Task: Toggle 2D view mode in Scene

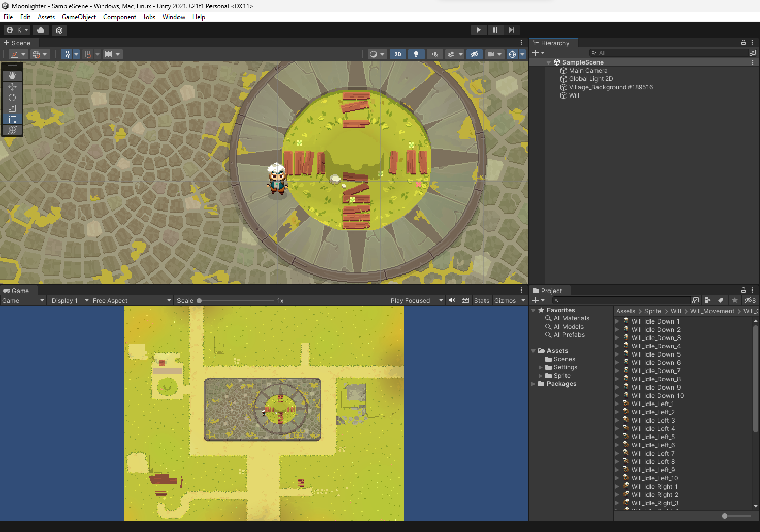Action: coord(397,54)
